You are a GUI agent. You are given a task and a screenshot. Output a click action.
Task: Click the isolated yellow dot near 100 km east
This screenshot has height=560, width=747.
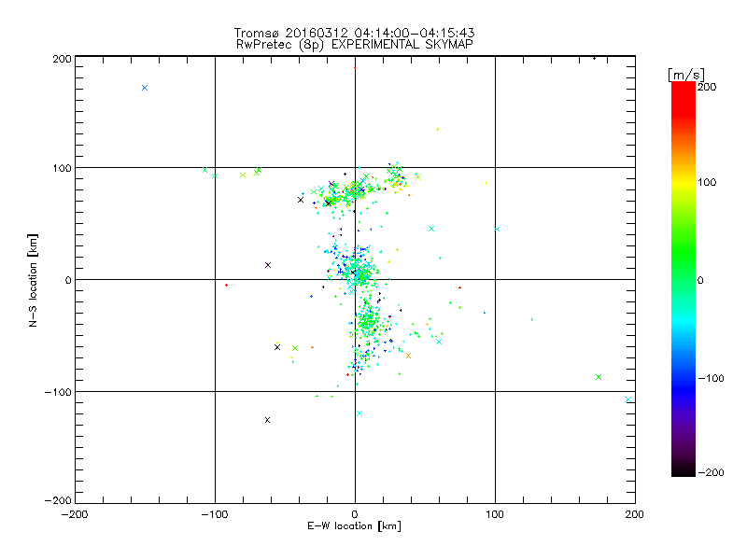coord(486,183)
